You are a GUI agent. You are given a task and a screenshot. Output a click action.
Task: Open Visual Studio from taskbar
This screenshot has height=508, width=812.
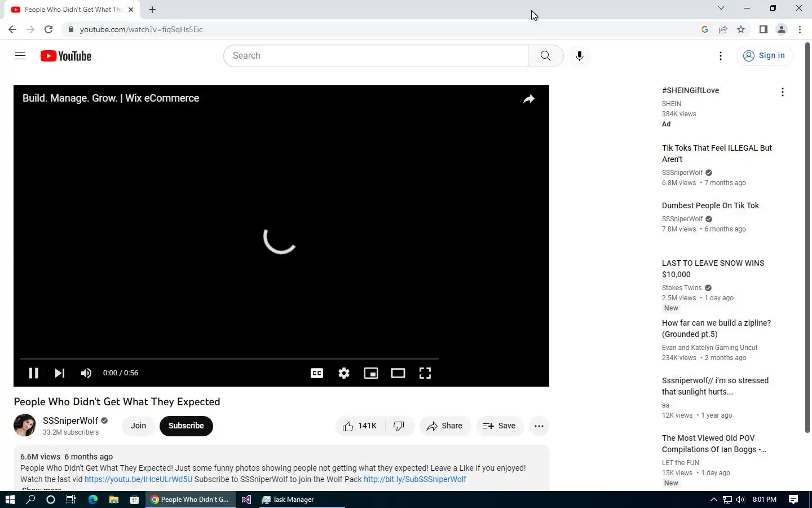click(x=246, y=500)
